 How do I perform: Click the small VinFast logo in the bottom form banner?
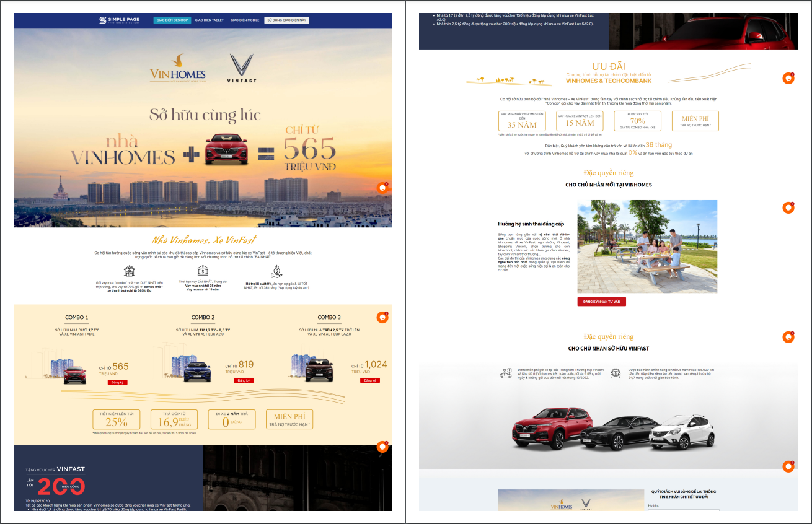coord(586,503)
